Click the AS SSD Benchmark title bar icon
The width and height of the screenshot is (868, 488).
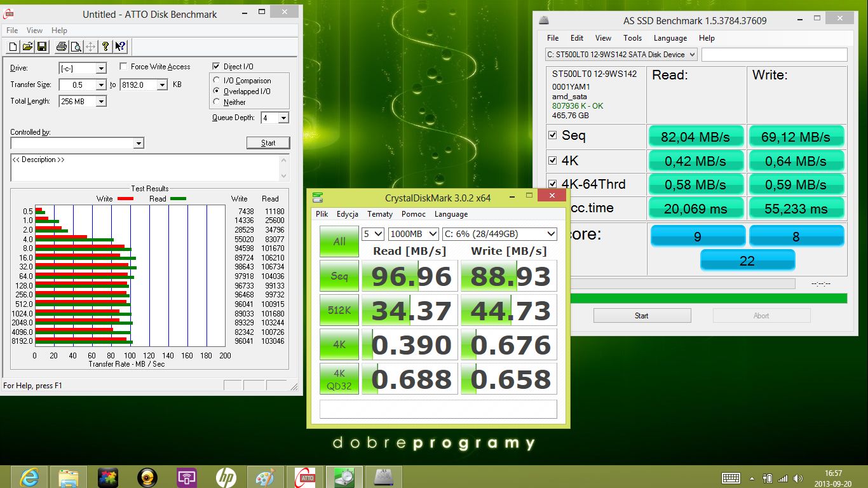[543, 20]
